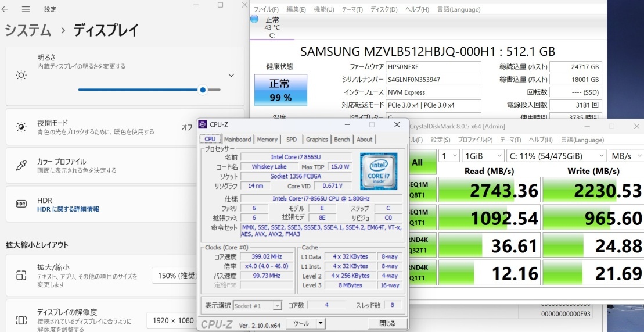Viewport: 644px width, 332px height.
Task: Select the C: drive tab showing 43 °C
Action: click(x=272, y=27)
